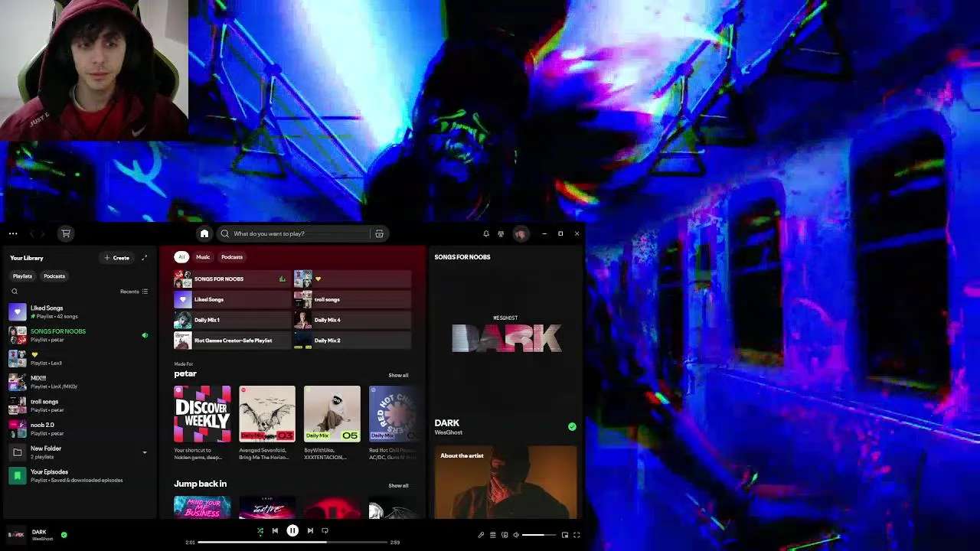The image size is (980, 551).
Task: Open the Recents sort dropdown
Action: (x=134, y=292)
